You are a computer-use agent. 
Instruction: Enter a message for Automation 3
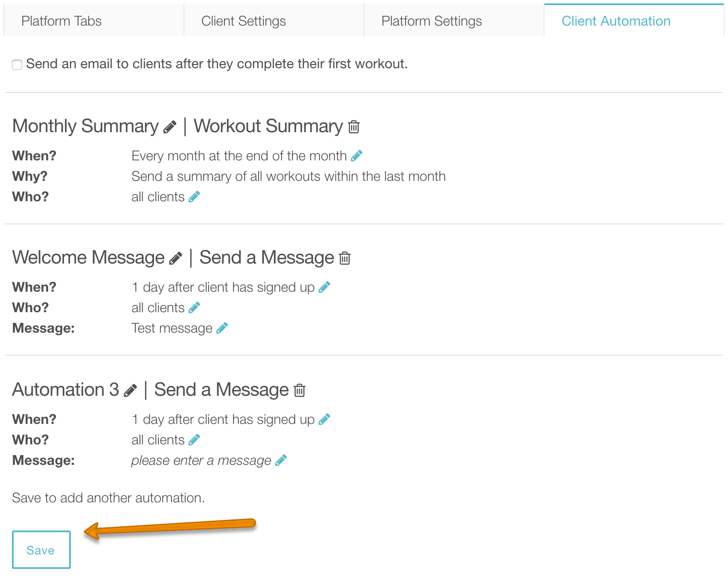[280, 460]
